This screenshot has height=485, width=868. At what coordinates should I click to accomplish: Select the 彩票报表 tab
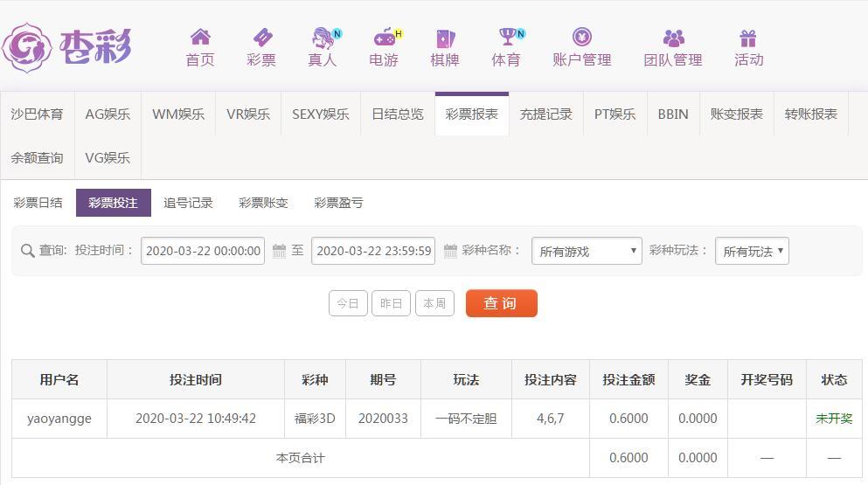pos(472,114)
